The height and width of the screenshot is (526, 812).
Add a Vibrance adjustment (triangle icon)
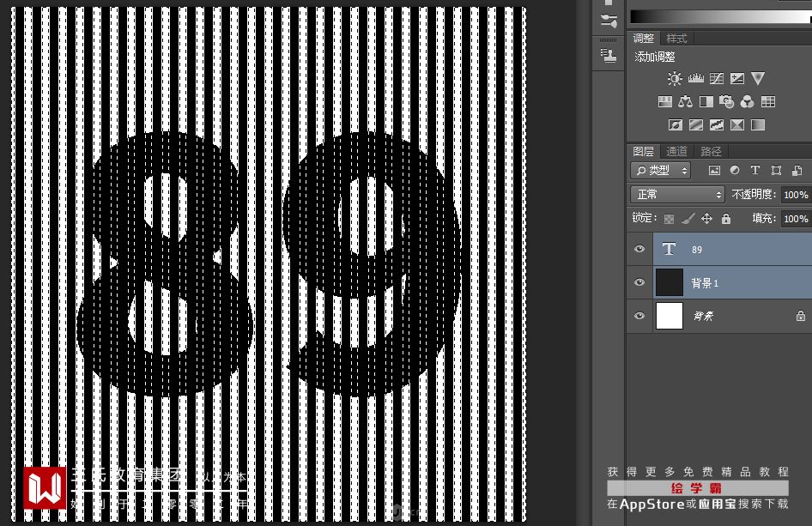(x=758, y=79)
